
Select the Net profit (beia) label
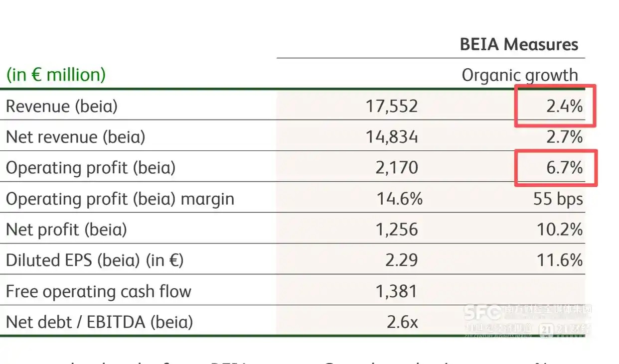point(66,230)
